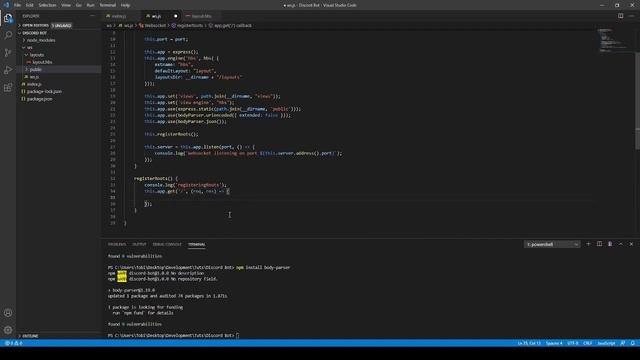Open the Run menu
This screenshot has width=640, height=360.
90,5
